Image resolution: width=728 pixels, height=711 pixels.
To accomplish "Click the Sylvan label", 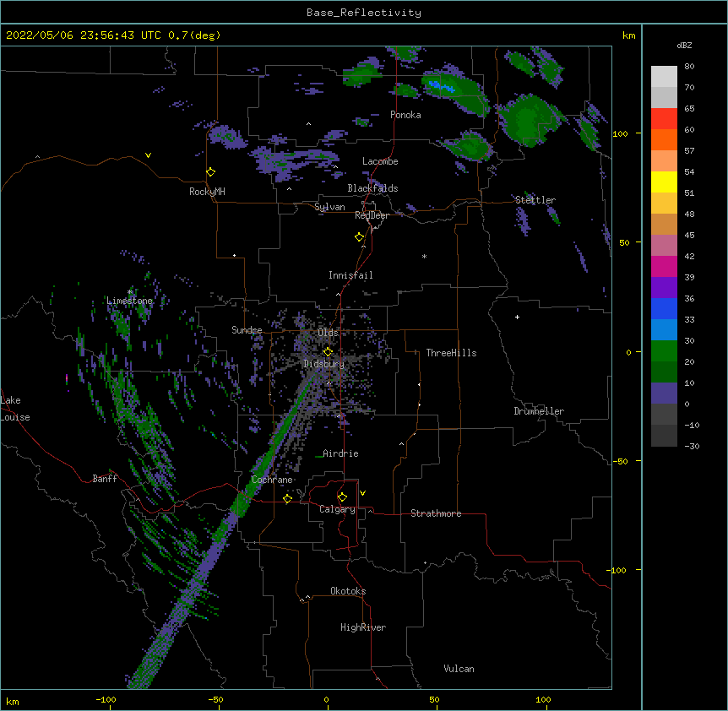I will coord(329,207).
